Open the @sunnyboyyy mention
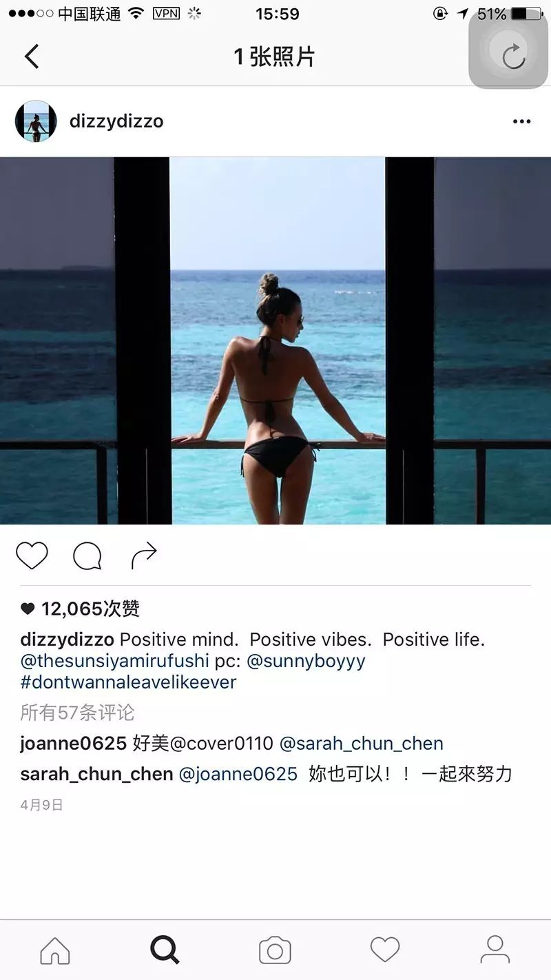Image resolution: width=551 pixels, height=980 pixels. (306, 661)
